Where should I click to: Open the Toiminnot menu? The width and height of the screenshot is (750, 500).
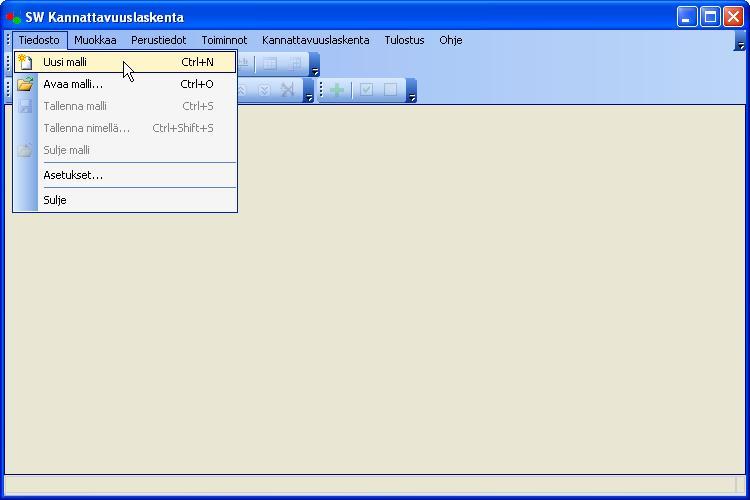coord(224,40)
